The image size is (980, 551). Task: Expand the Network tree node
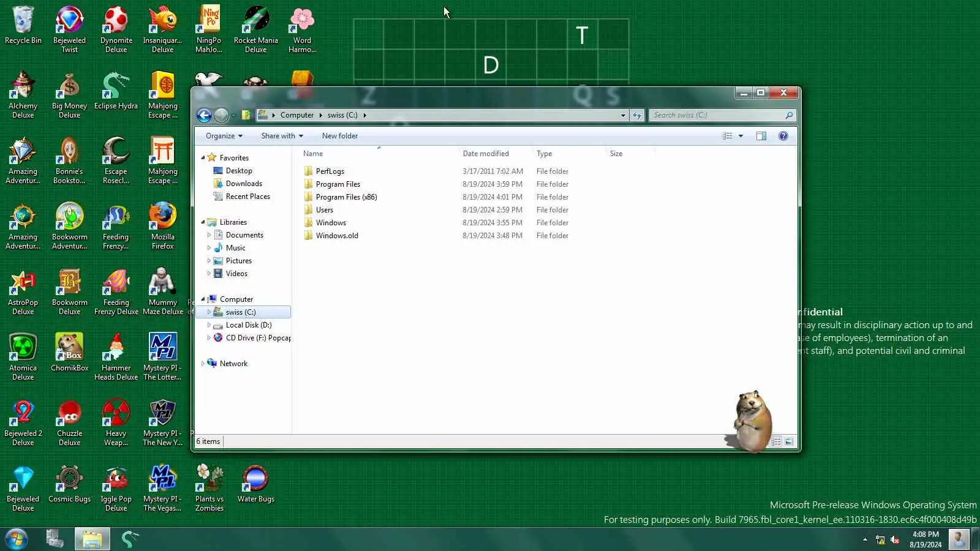pyautogui.click(x=203, y=364)
